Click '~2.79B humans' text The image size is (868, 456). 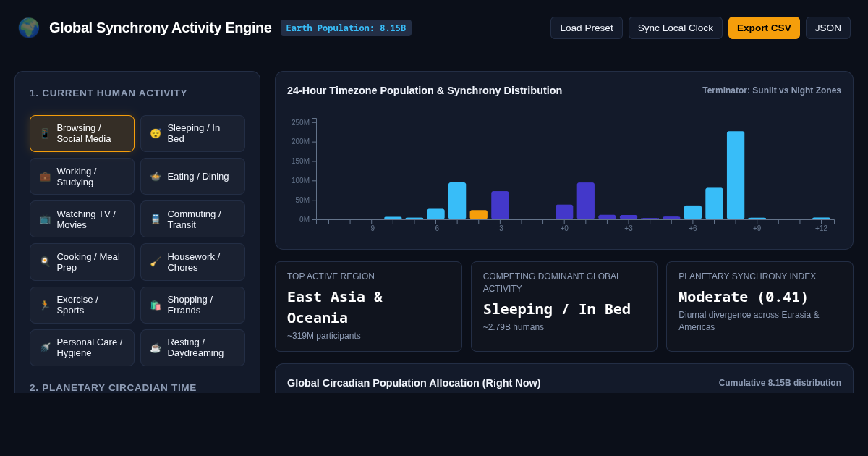point(514,327)
